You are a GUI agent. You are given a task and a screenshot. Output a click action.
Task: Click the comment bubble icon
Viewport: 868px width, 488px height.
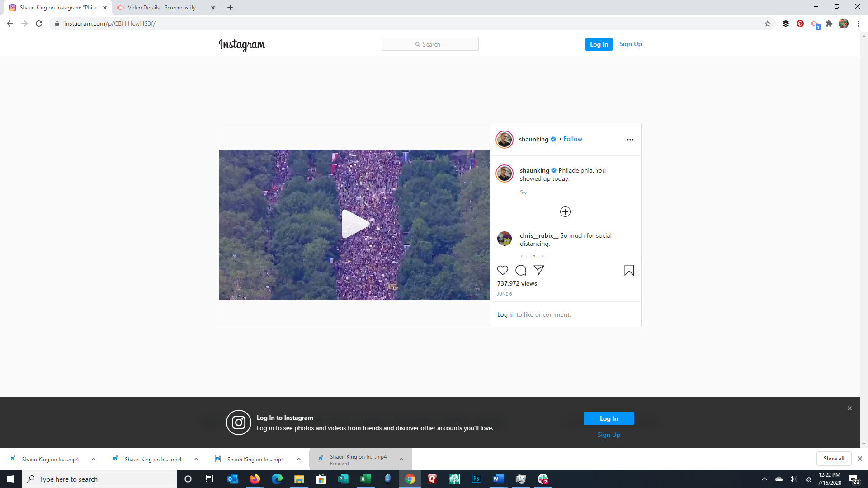pyautogui.click(x=521, y=270)
